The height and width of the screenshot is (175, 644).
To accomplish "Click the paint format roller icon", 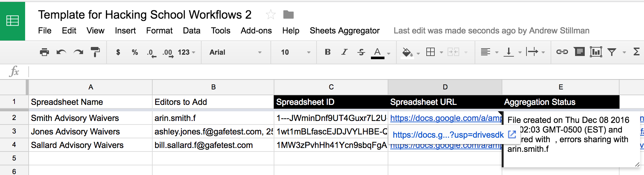I will pyautogui.click(x=95, y=52).
